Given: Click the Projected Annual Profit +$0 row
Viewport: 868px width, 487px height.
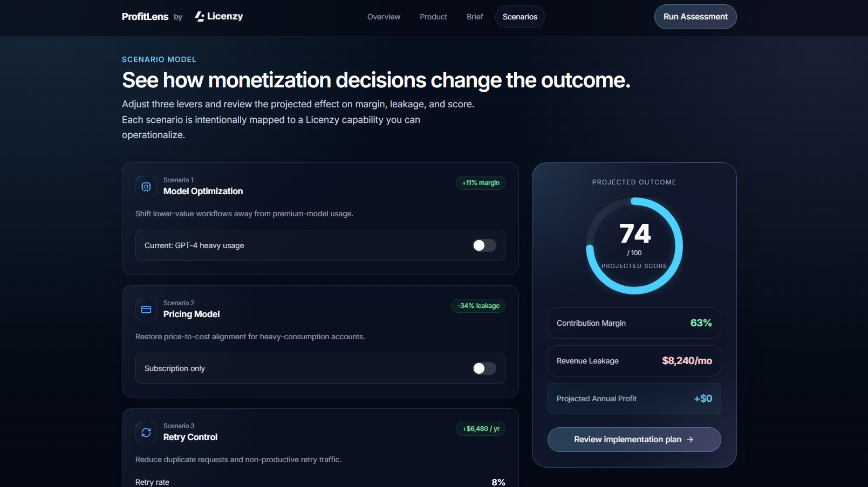Looking at the screenshot, I should (634, 399).
